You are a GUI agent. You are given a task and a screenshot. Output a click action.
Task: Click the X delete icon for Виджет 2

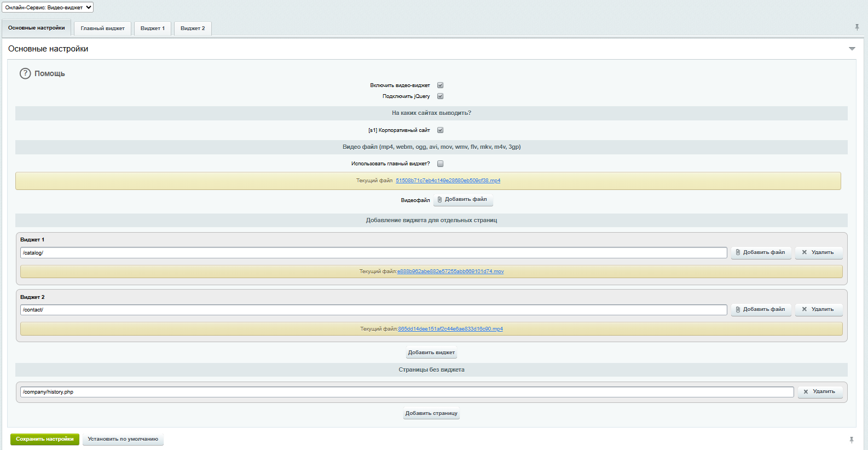coord(804,309)
